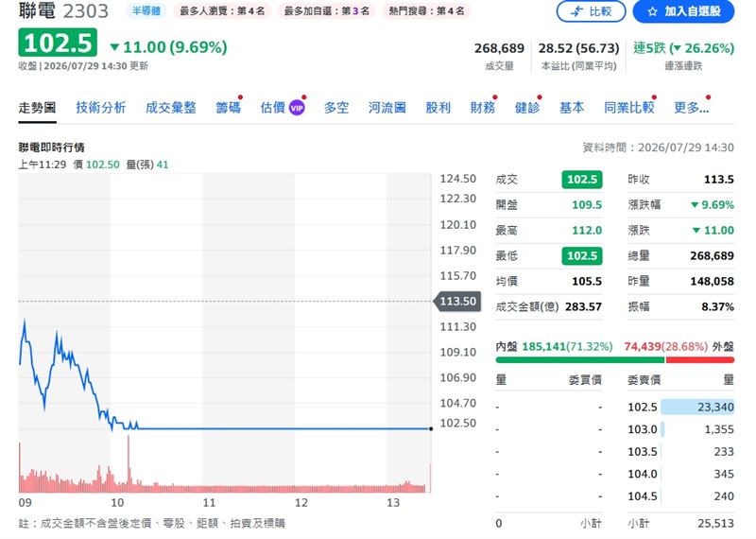Click the compare arrows icon in 比較
Image resolution: width=756 pixels, height=539 pixels.
click(576, 11)
